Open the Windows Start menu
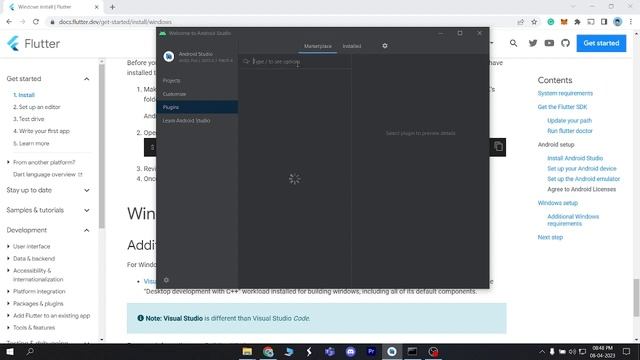 [x=10, y=351]
